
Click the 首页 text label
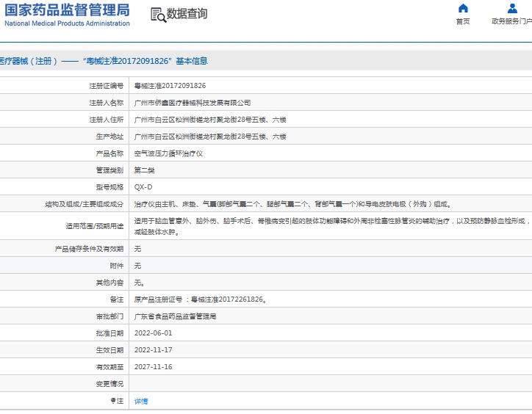463,21
